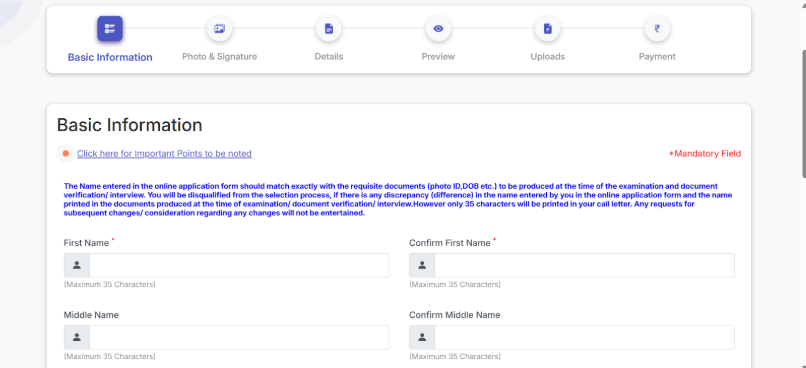Click person icon beside Middle Name field
The width and height of the screenshot is (806, 368).
pos(77,337)
